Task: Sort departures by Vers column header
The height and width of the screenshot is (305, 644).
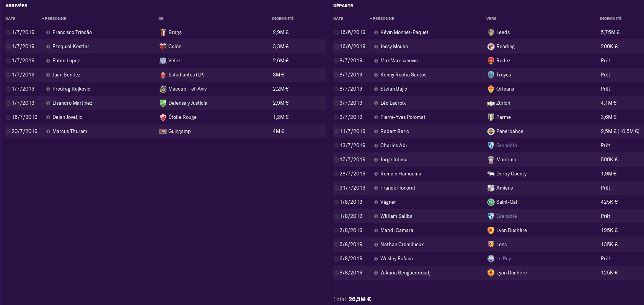Action: [x=491, y=18]
